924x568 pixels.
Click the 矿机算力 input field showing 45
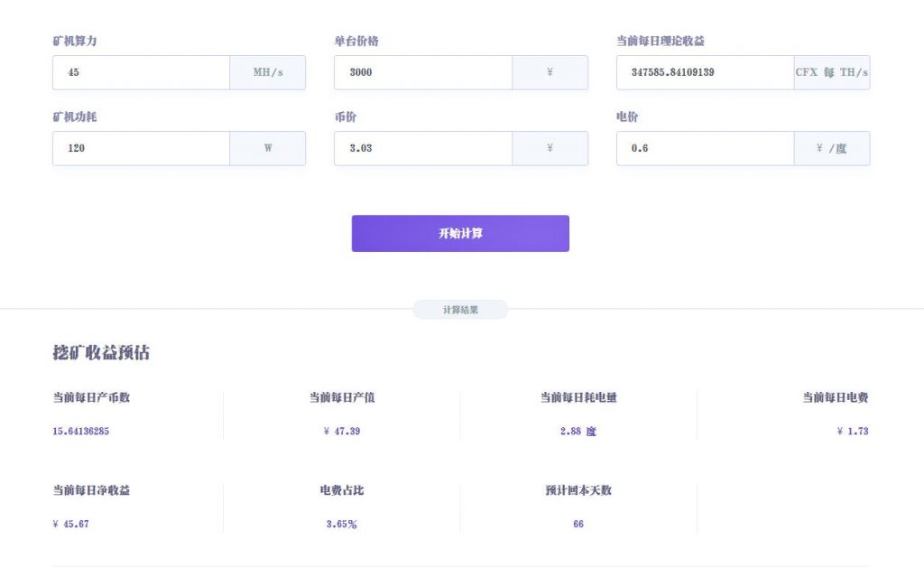pos(141,72)
